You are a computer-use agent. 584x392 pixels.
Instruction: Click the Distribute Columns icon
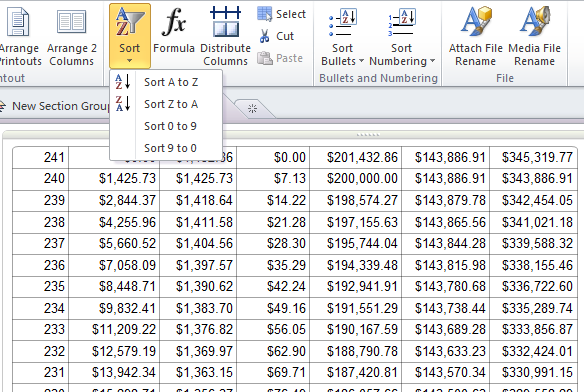coord(225,22)
